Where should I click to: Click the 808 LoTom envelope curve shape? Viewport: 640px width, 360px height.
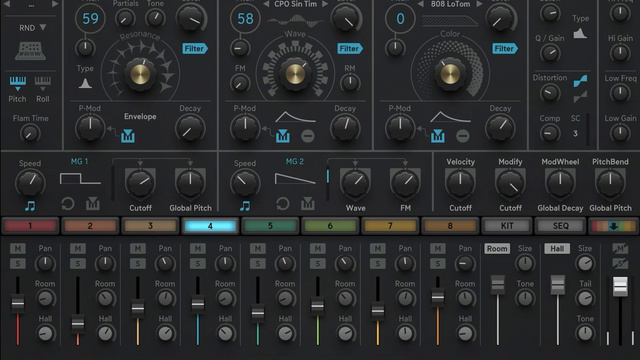pos(450,118)
